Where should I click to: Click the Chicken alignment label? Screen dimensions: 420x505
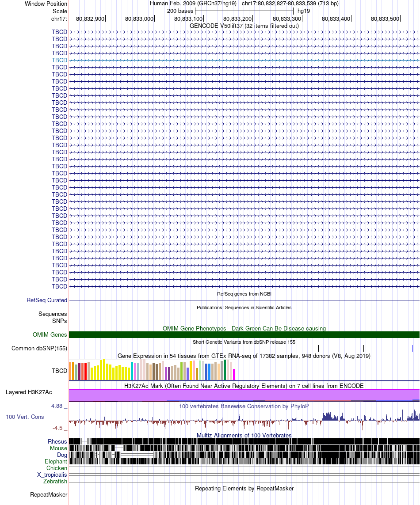click(57, 468)
